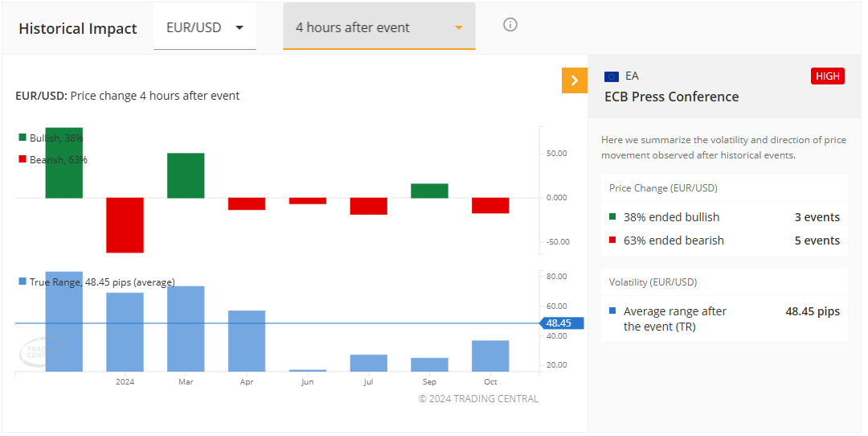Click the Sep blue true range bar

click(429, 364)
